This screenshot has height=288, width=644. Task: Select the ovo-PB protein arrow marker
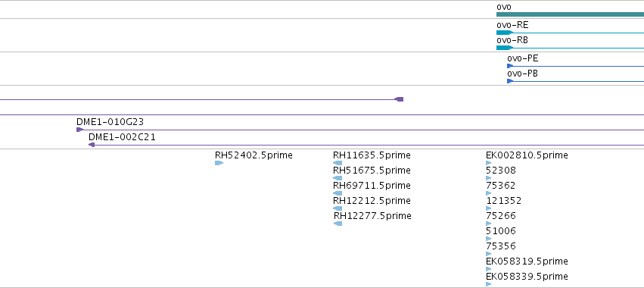tap(510, 81)
